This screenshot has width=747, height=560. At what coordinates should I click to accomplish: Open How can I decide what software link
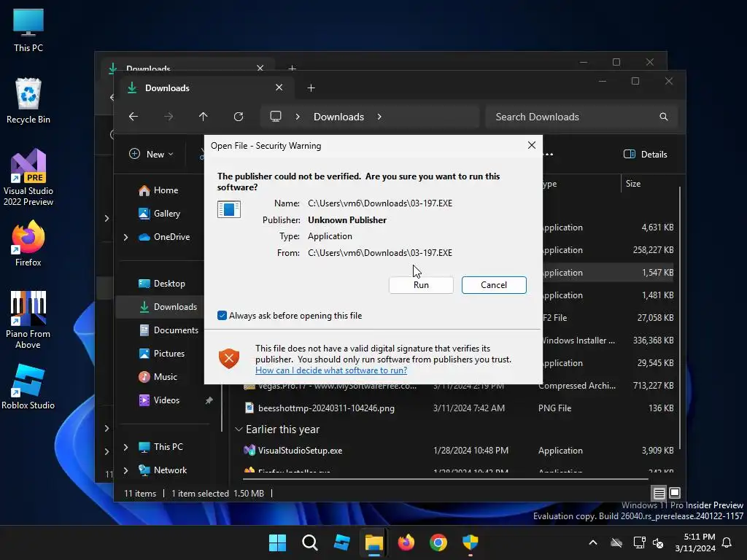click(331, 370)
